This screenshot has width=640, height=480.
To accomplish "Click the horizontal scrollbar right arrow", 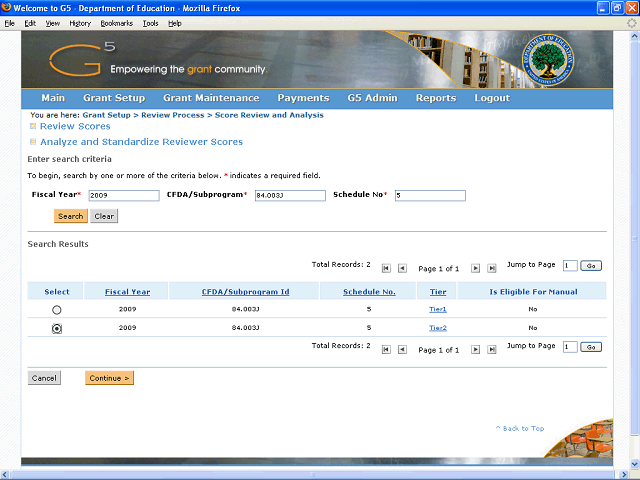I will click(x=624, y=475).
